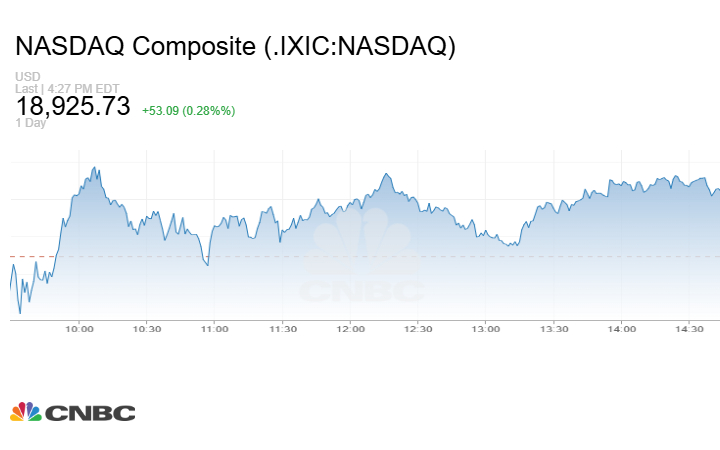Click the 11:00 time axis label
720x450 pixels.
point(215,329)
